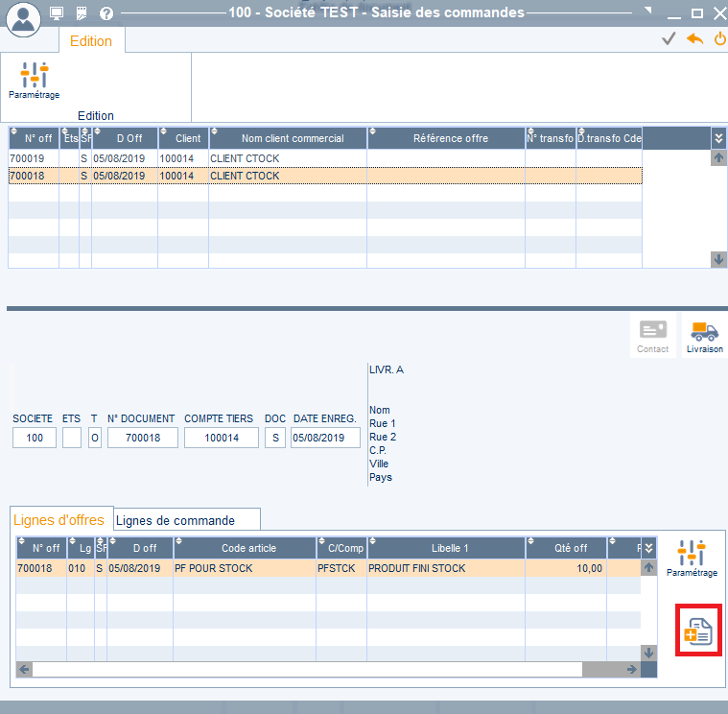Select offer row 700019
728x714 pixels.
click(x=325, y=158)
